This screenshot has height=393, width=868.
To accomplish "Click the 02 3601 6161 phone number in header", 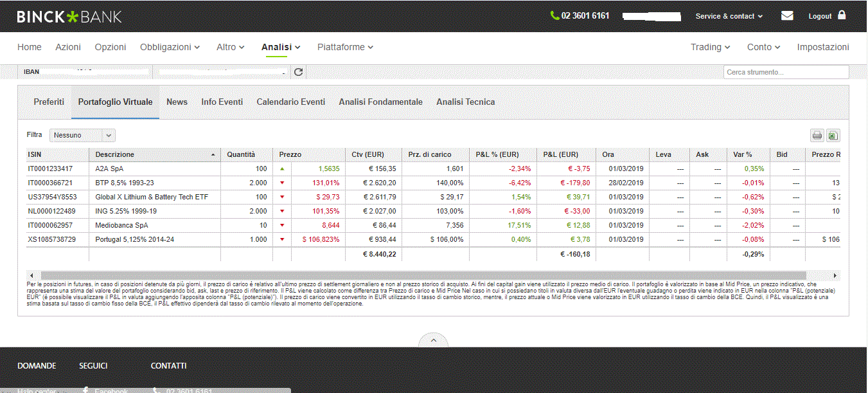I will 585,15.
